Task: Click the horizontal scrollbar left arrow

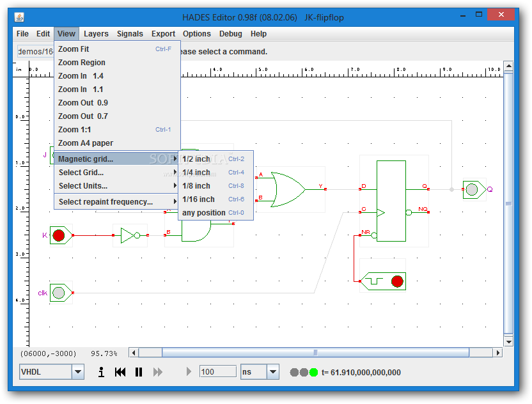Action: coord(134,353)
